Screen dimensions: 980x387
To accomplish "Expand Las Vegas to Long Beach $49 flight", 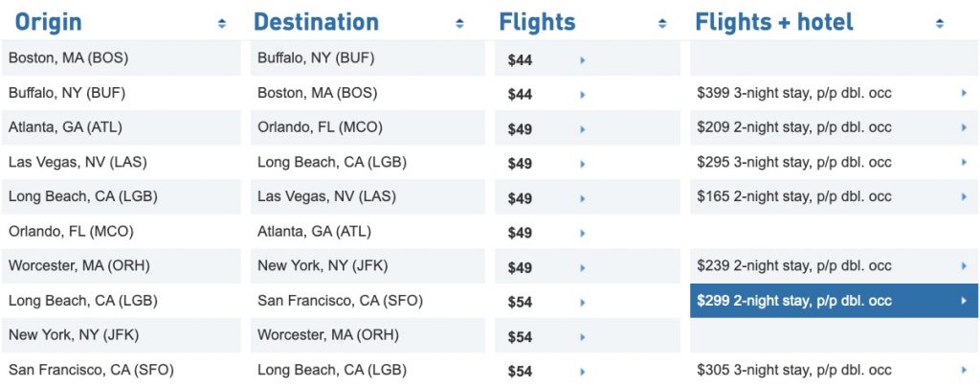I will click(x=582, y=163).
